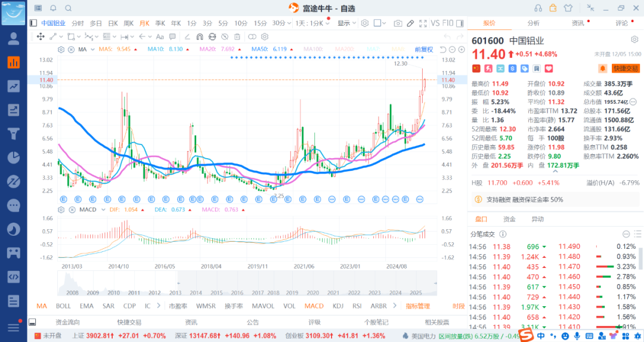
Task: Expand more main indicators arrow after IC
Action: pos(159,306)
